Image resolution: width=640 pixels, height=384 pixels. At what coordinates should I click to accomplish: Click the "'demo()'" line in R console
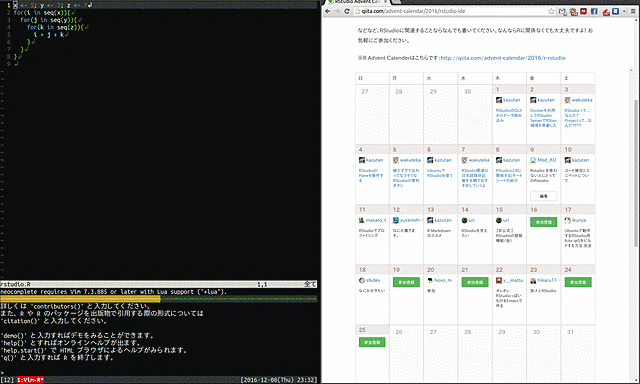pos(78,335)
